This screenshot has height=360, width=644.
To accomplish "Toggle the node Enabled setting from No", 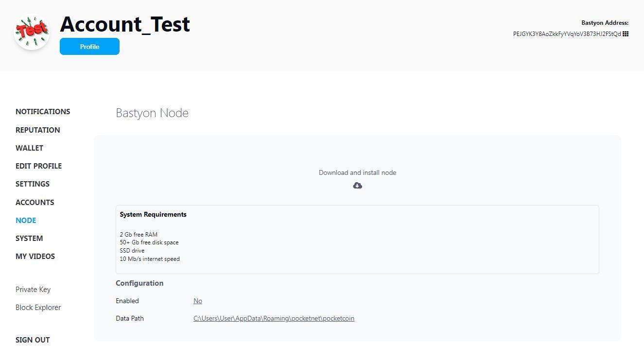I will click(x=198, y=300).
